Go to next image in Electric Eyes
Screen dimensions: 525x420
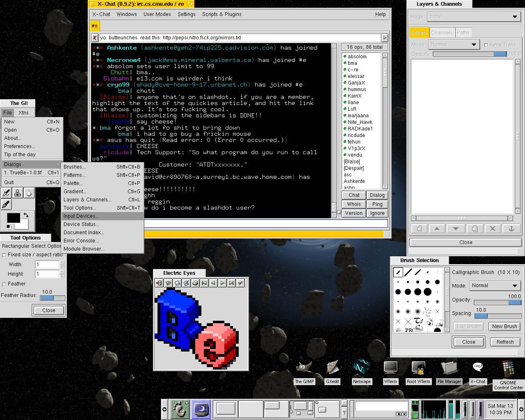tap(222, 283)
